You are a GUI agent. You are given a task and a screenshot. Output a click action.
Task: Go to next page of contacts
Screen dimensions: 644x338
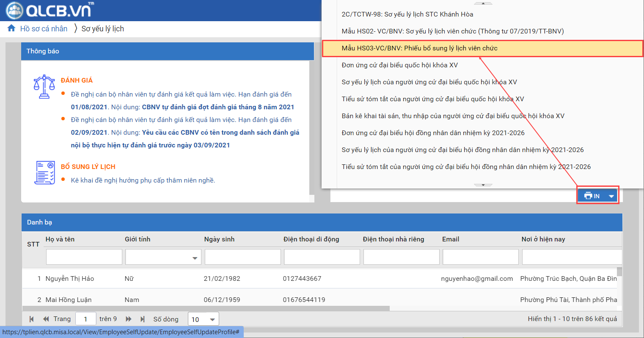tap(129, 319)
